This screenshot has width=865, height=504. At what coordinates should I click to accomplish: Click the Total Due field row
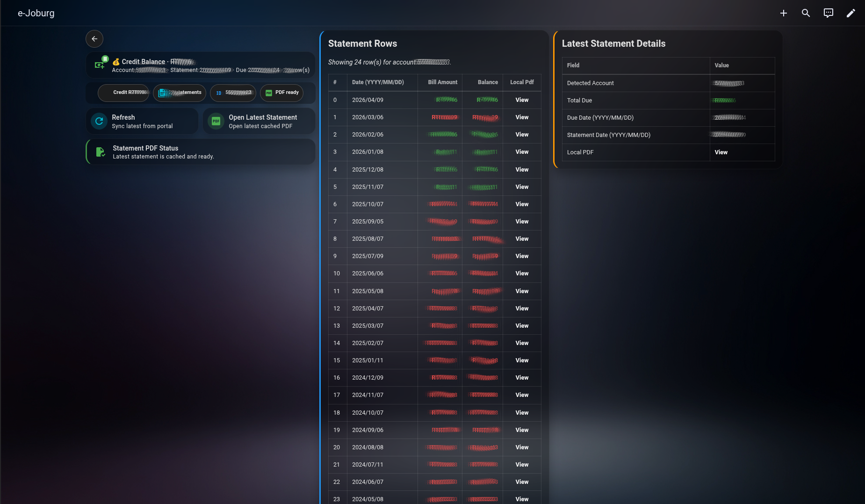[668, 101]
